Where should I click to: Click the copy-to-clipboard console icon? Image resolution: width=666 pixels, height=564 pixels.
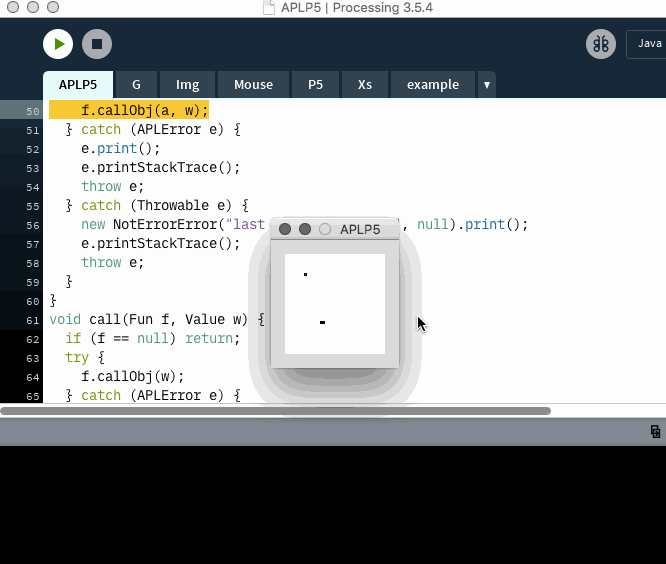coord(655,431)
